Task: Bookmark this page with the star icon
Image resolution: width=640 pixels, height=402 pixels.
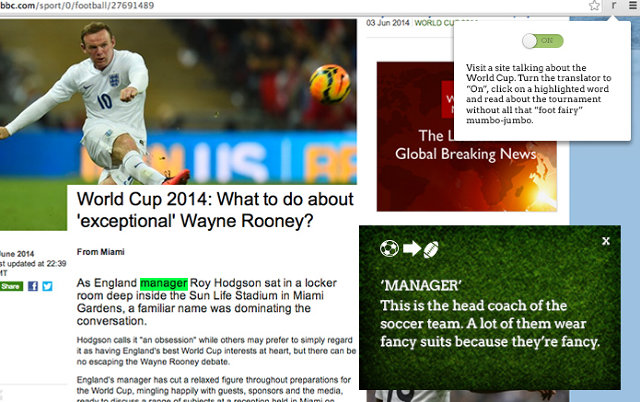Action: [594, 6]
